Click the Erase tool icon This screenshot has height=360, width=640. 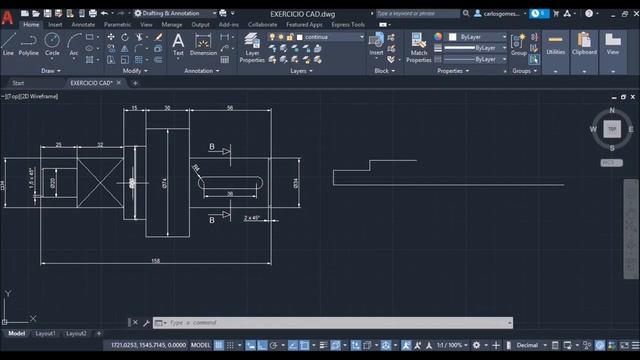click(158, 37)
